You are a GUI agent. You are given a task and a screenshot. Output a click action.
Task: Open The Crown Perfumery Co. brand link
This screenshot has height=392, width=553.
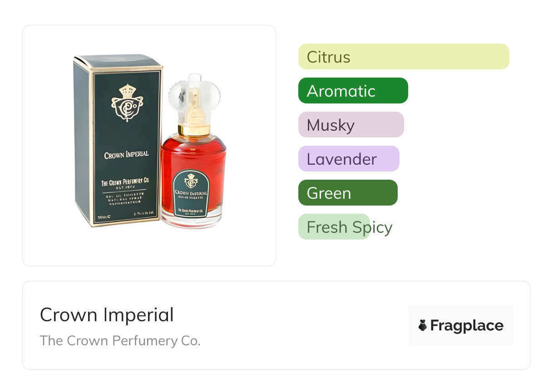click(x=120, y=341)
